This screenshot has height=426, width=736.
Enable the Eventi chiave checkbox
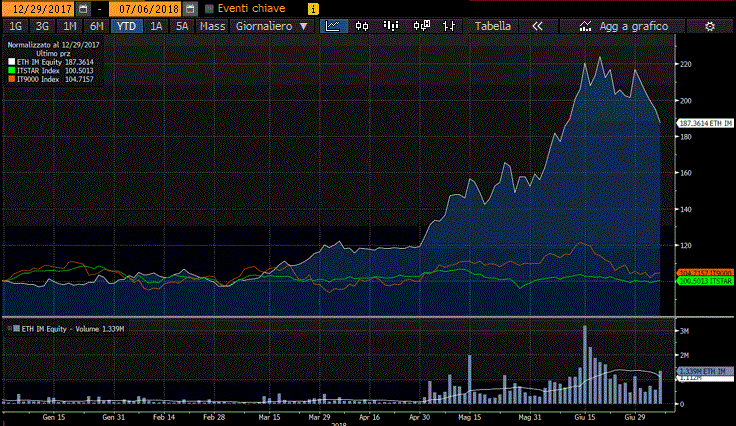coord(209,8)
